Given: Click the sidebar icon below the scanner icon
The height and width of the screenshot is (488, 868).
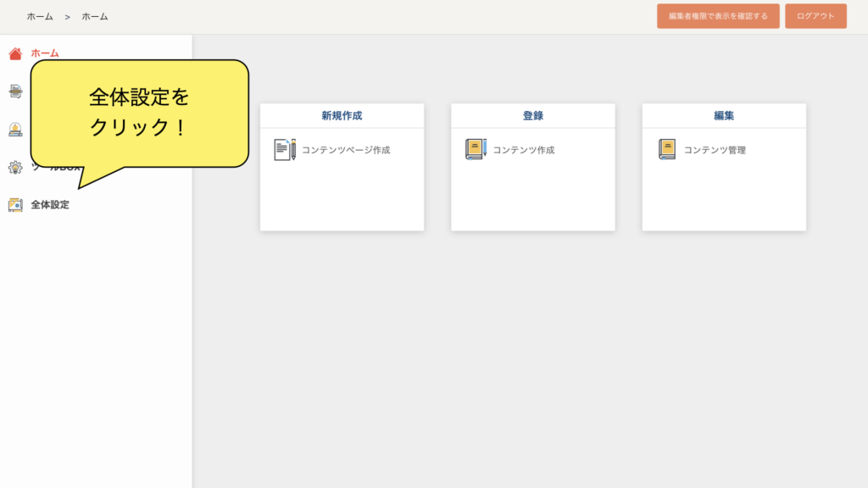Looking at the screenshot, I should (x=15, y=129).
